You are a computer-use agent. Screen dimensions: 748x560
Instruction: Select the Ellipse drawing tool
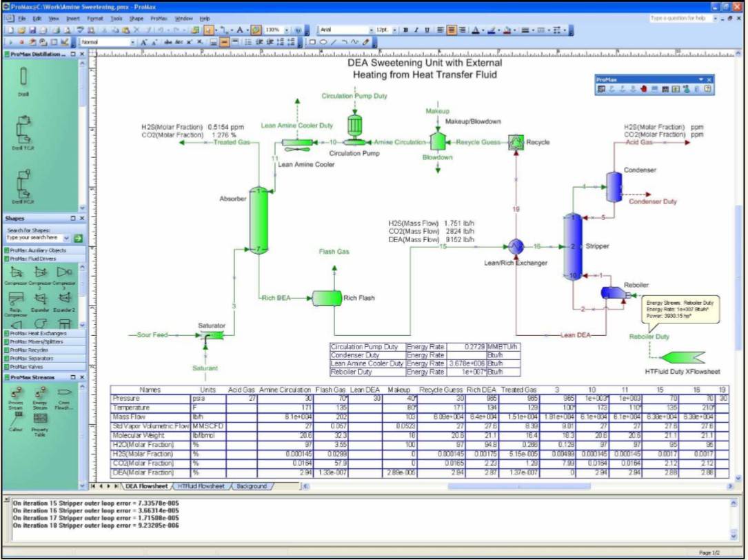323,42
